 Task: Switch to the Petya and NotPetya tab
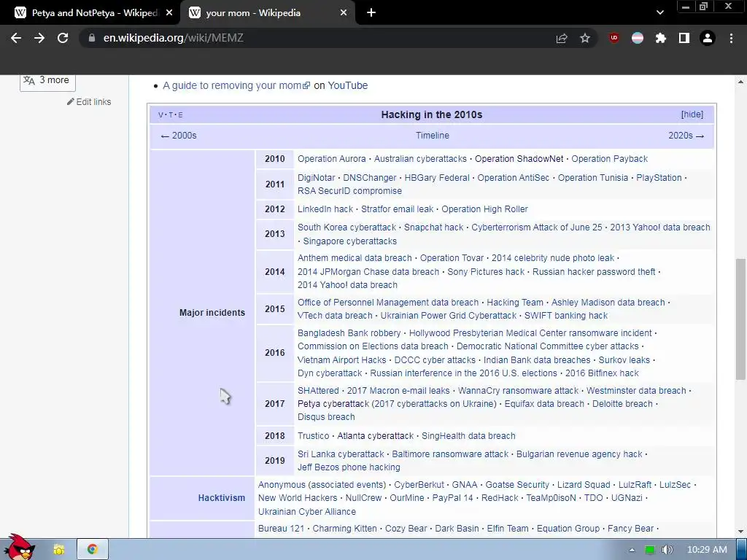click(x=90, y=13)
